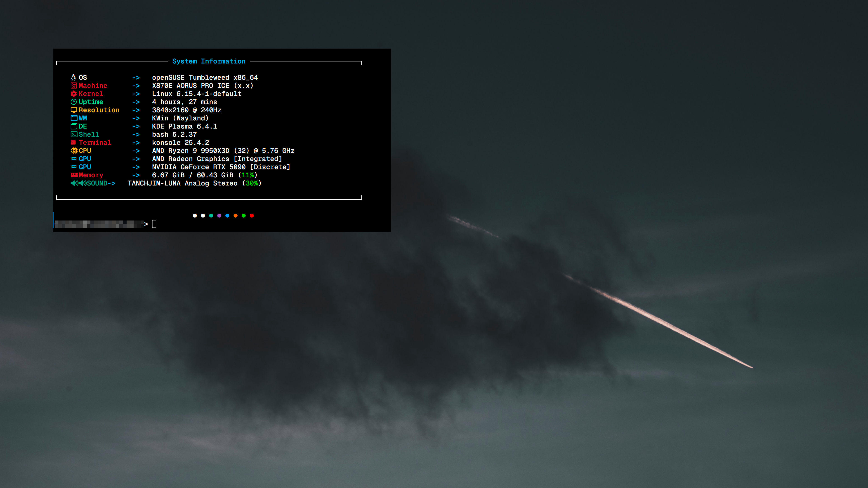Screen dimensions: 868x488
Task: Click the teal color dot
Action: pos(211,216)
